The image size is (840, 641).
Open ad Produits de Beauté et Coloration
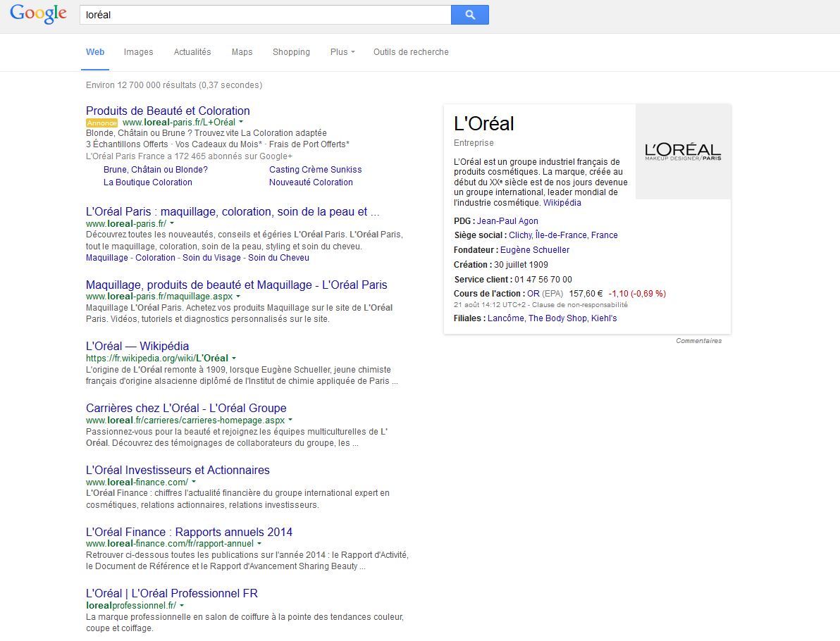point(168,111)
